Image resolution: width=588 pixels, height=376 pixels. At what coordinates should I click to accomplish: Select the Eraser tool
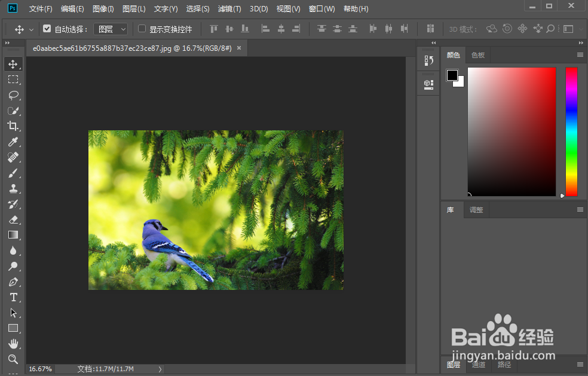click(13, 219)
